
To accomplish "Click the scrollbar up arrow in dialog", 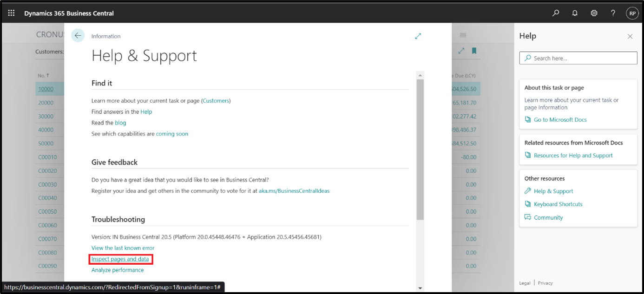I will pos(420,75).
